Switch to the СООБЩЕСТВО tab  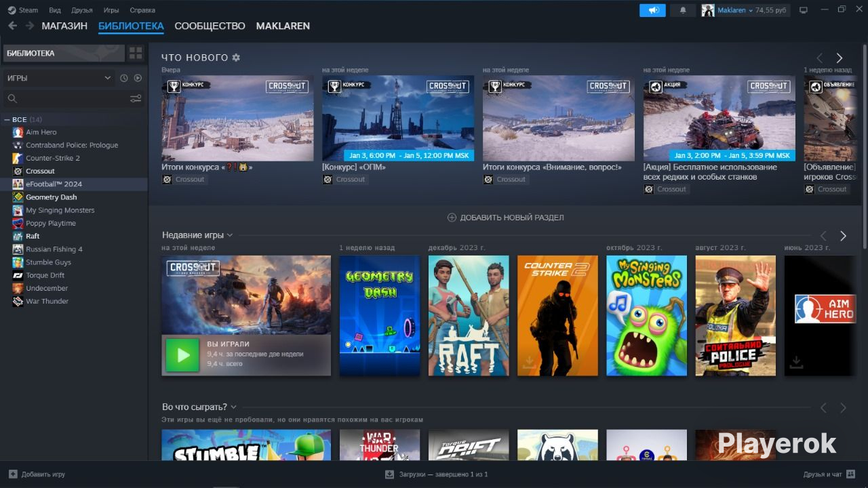coord(210,26)
